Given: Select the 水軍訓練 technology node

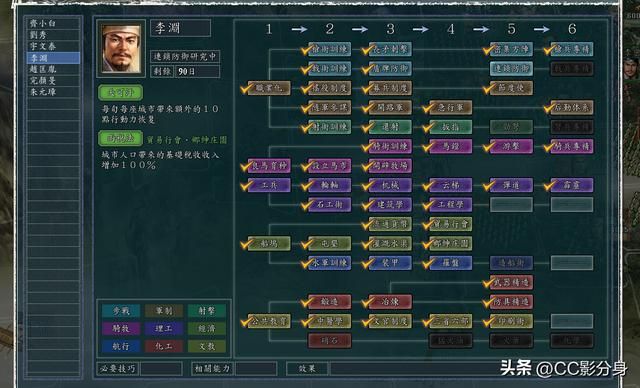Looking at the screenshot, I should tap(330, 263).
